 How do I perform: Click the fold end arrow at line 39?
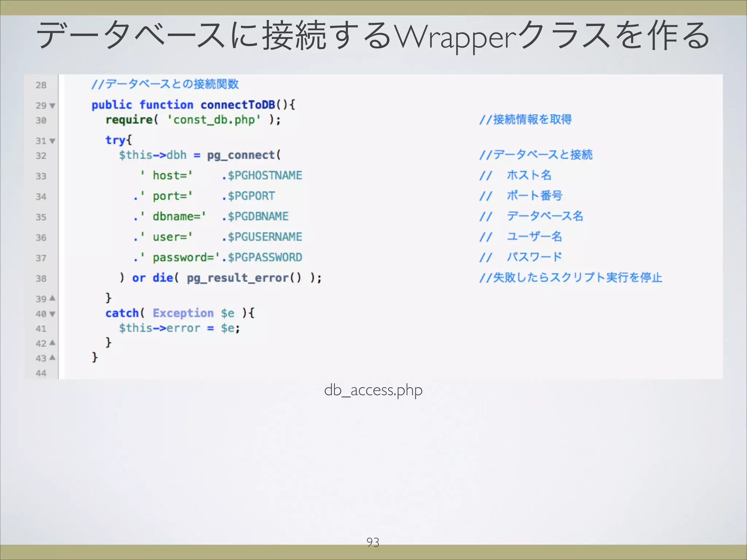tap(52, 298)
